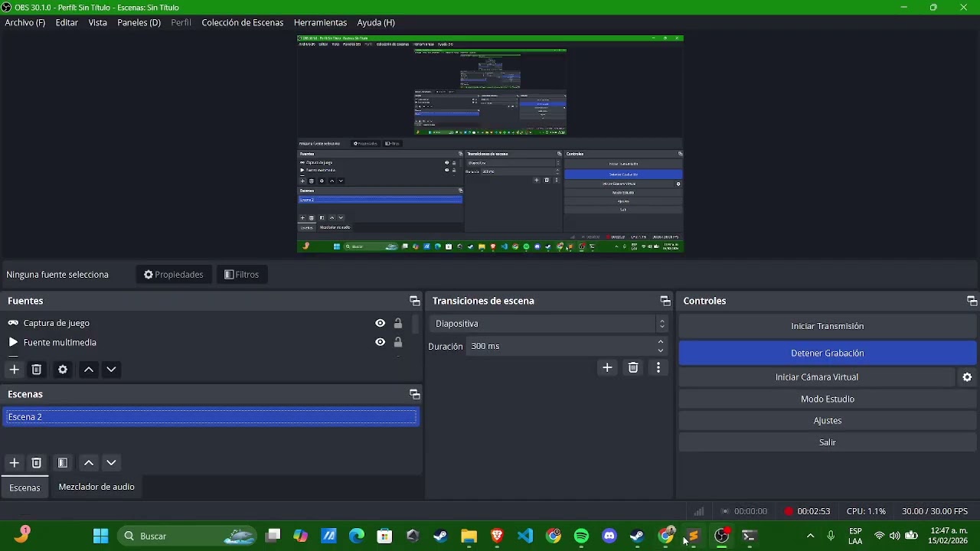Increase Duración with the up arrow

point(661,342)
